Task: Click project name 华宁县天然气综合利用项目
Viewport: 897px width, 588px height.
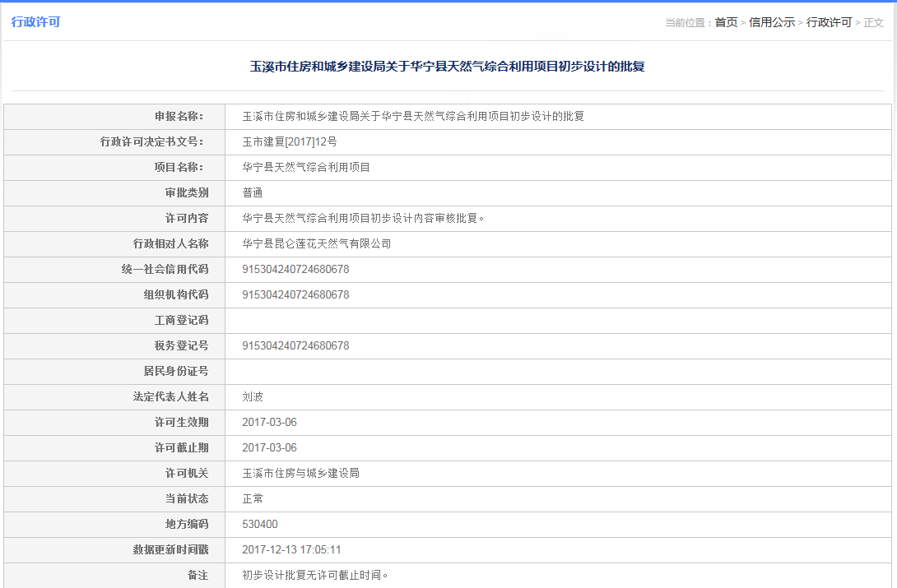Action: click(x=306, y=168)
